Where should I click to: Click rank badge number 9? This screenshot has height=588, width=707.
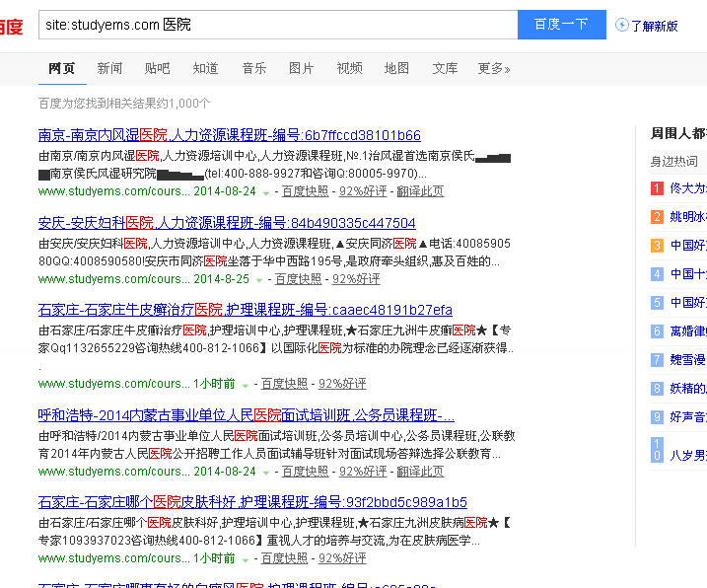coord(657,417)
